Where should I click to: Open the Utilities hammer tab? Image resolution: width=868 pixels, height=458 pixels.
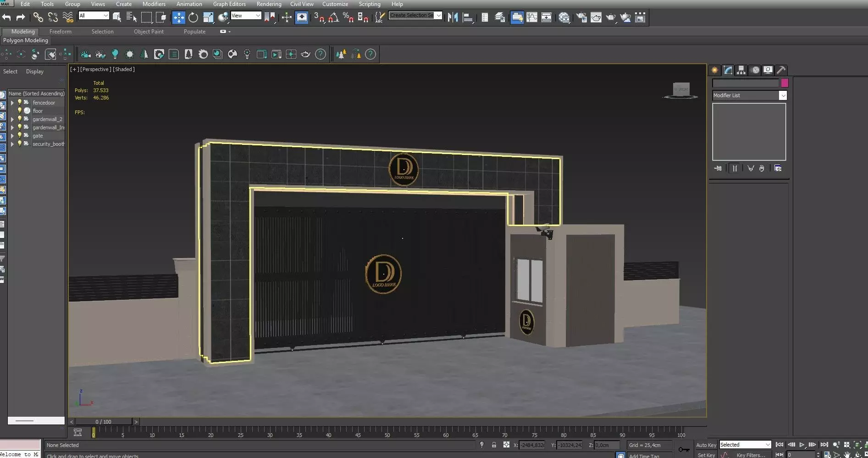click(781, 70)
